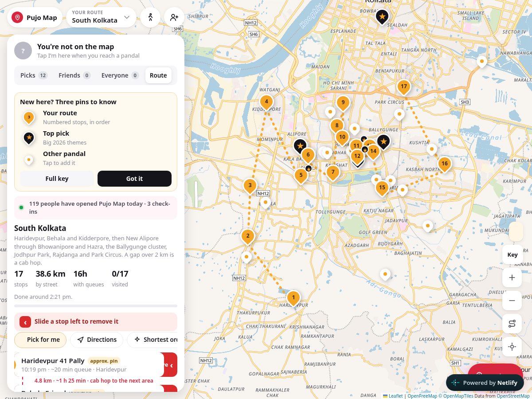The image size is (532, 399).
Task: Click the walking person icon button
Action: (150, 18)
